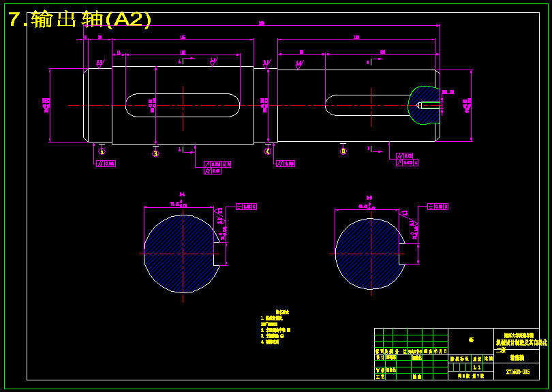Select the diameter dimension at the far left of the shaft
Image resolution: width=552 pixels, height=392 pixels.
click(x=46, y=105)
